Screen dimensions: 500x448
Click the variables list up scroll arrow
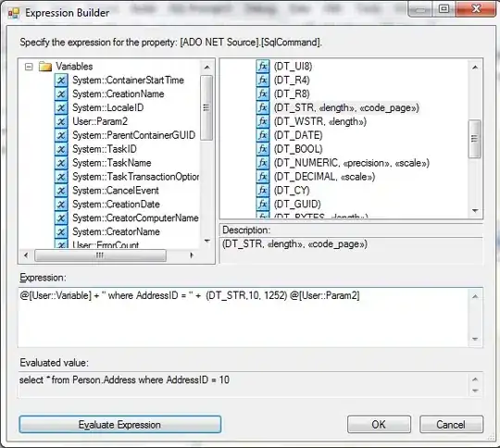[207, 67]
